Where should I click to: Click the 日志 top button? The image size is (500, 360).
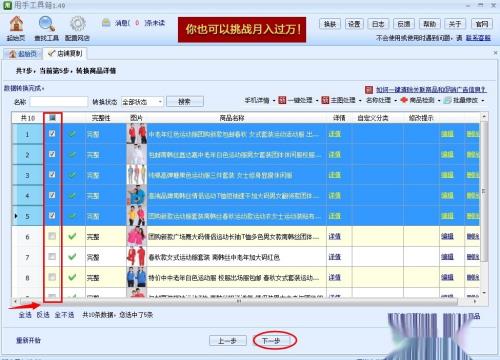tap(378, 24)
